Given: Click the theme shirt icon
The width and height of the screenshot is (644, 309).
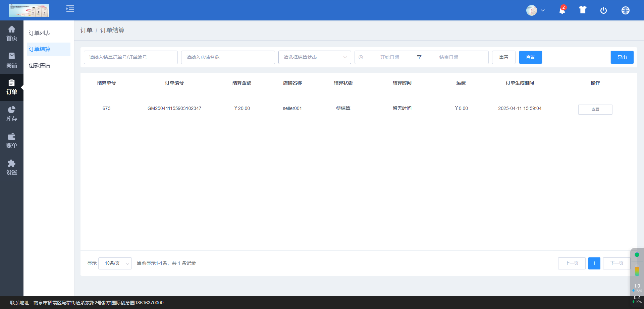Looking at the screenshot, I should click(583, 10).
